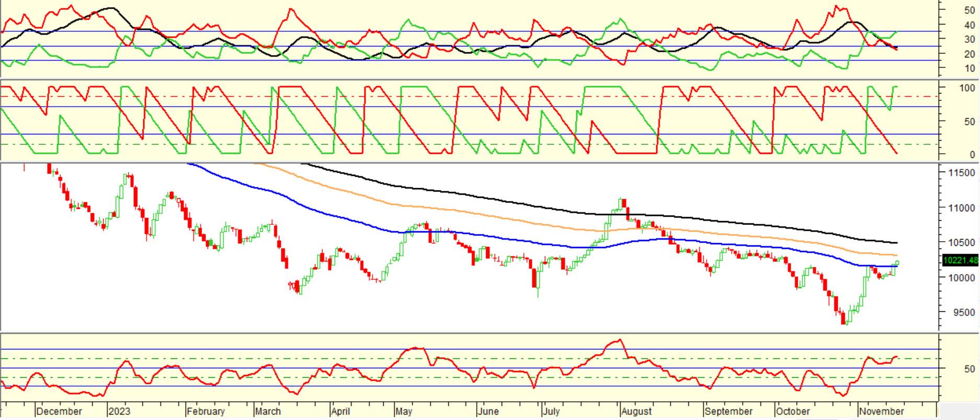The width and height of the screenshot is (980, 420).
Task: Click the March label on time axis
Action: click(x=268, y=411)
